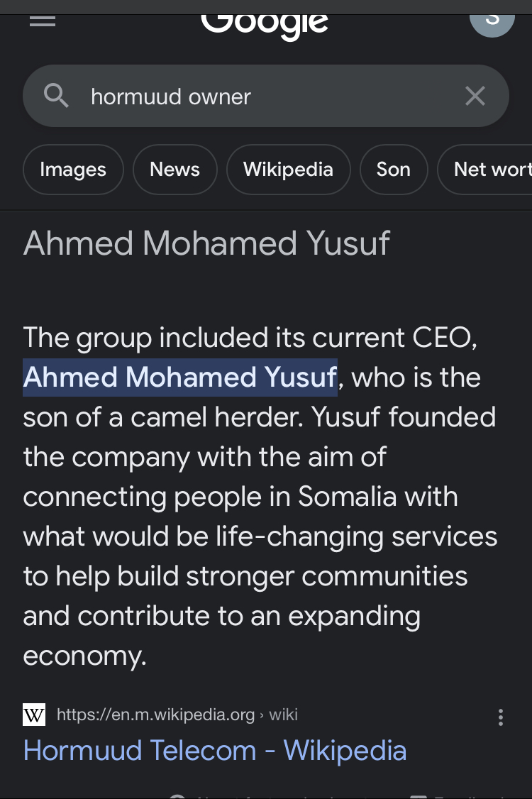Switch to the Images filter
This screenshot has width=532, height=799.
click(73, 170)
